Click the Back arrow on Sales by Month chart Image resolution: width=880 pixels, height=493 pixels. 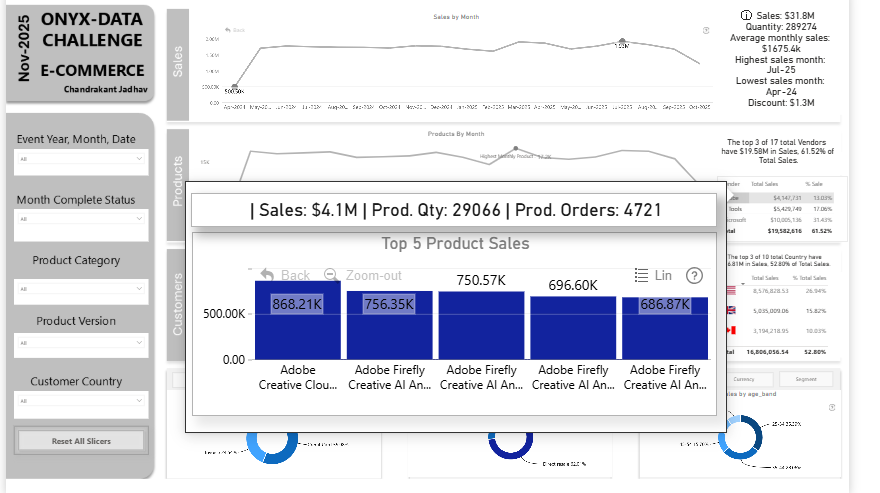[229, 30]
